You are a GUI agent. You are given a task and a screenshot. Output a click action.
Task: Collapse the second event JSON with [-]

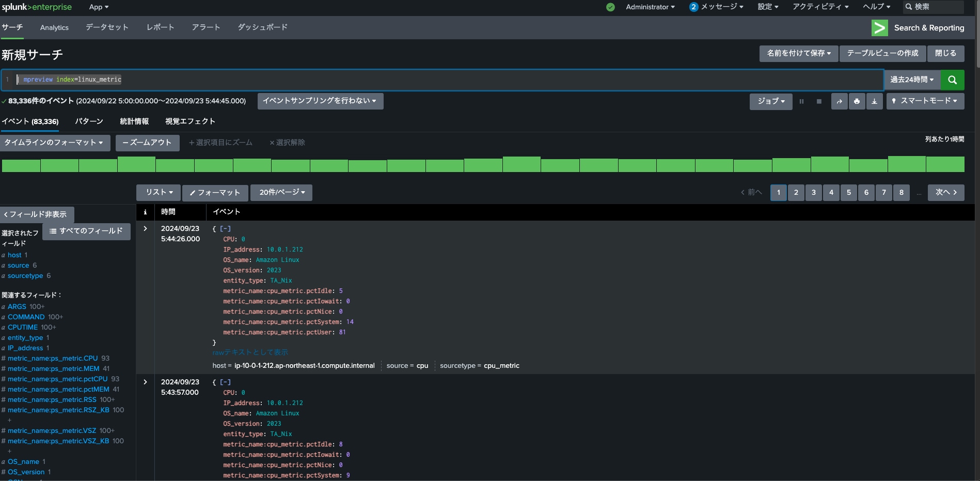pos(225,382)
